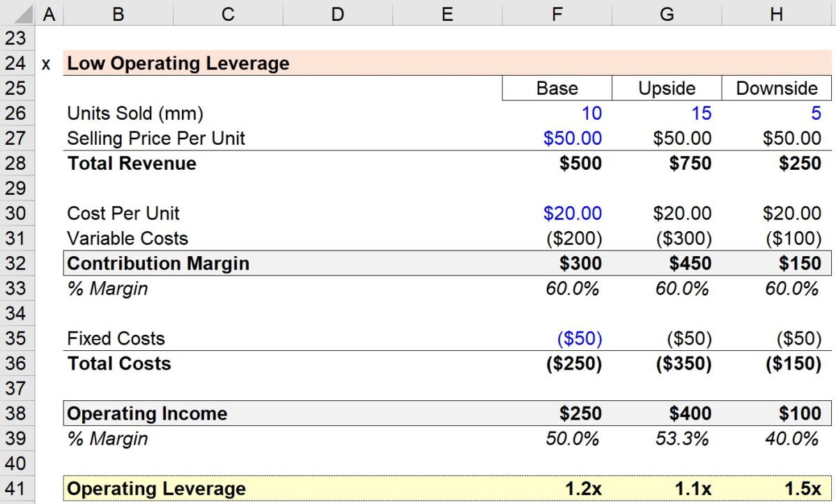Image resolution: width=836 pixels, height=504 pixels.
Task: Click the Total Revenue $750 cell
Action: 666,163
